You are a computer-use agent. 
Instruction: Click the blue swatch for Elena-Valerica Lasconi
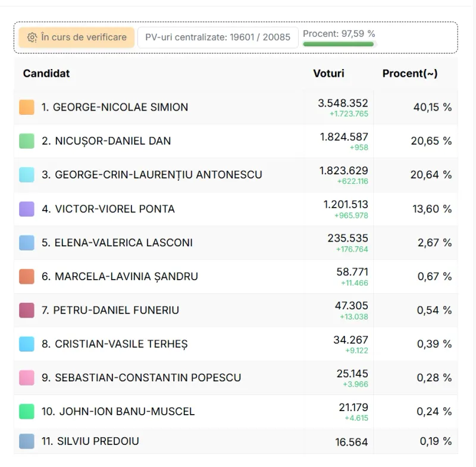point(27,243)
